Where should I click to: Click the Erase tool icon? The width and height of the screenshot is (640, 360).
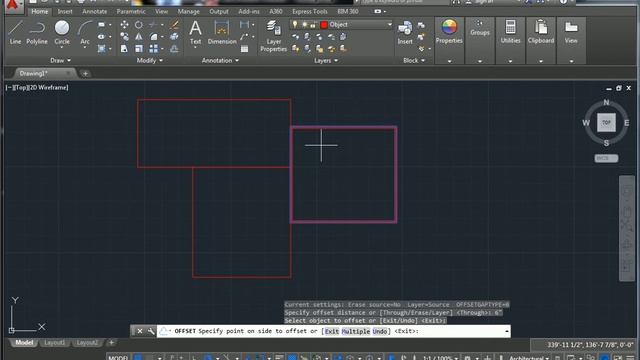click(x=174, y=25)
